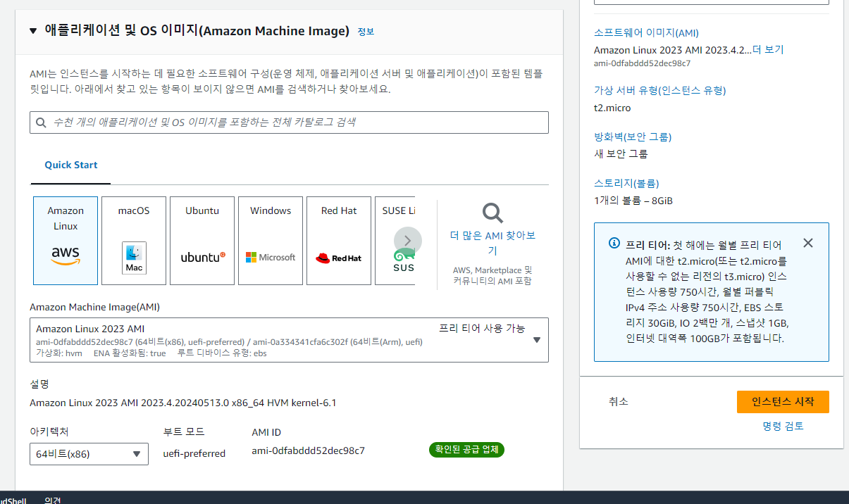Viewport: 849px width, 504px height.
Task: Open the Amazon Linux 2023 AMI dropdown
Action: point(289,340)
